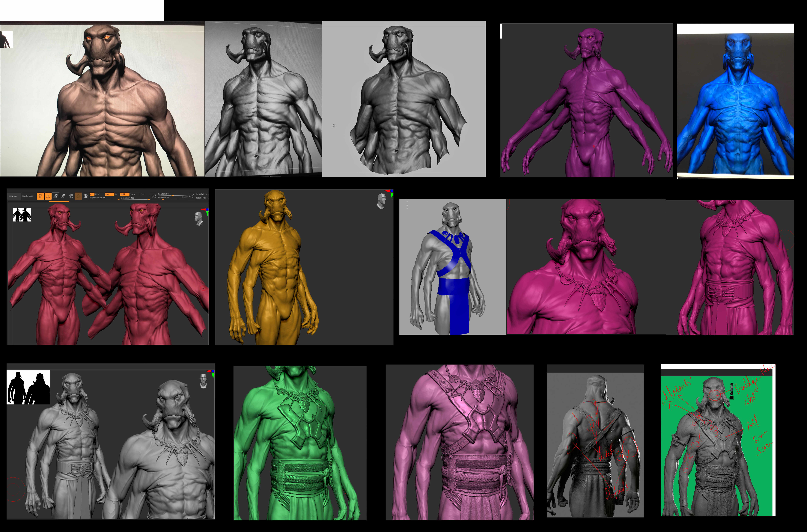The image size is (807, 532).
Task: Adjust the Z Intensity slider
Action: [x=135, y=198]
